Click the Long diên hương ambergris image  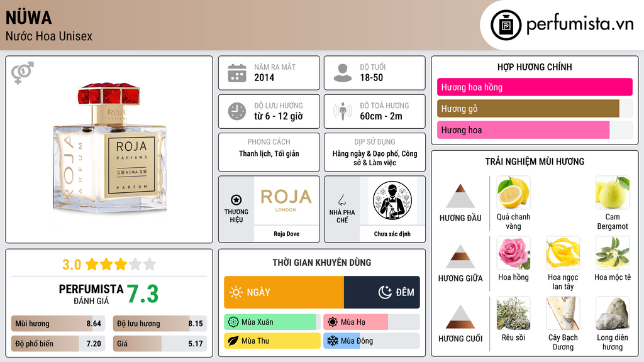tap(613, 313)
